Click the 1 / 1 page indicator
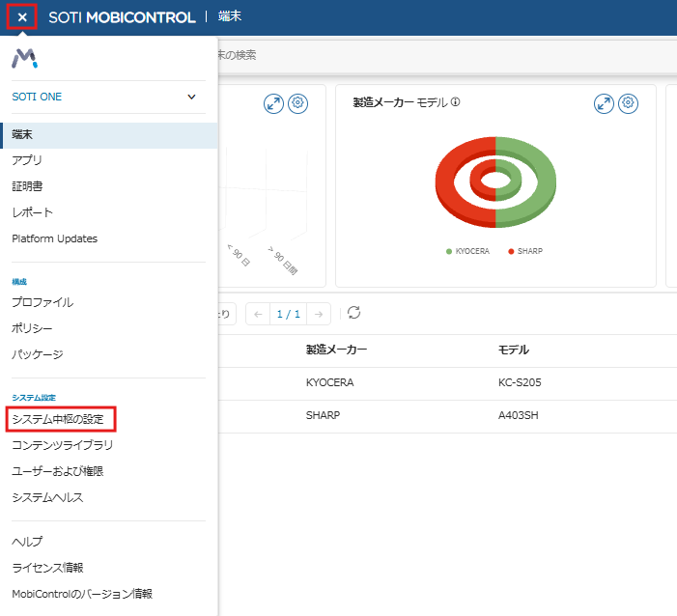 pyautogui.click(x=289, y=314)
